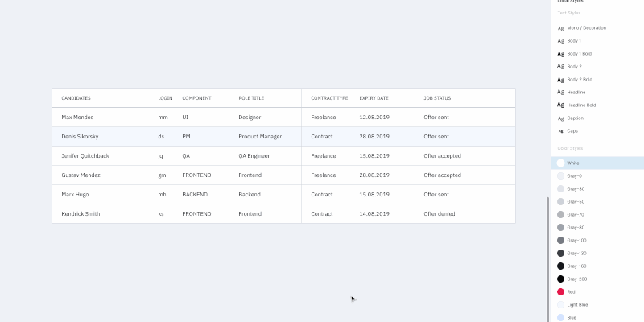Click the EXPIRY DATE column header
The height and width of the screenshot is (322, 644).
click(374, 98)
